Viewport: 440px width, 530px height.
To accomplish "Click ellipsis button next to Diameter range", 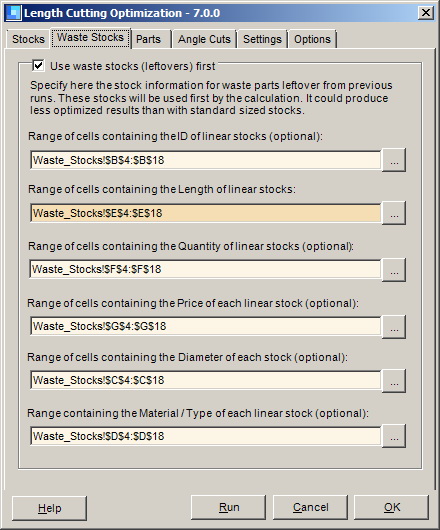I will click(x=394, y=381).
